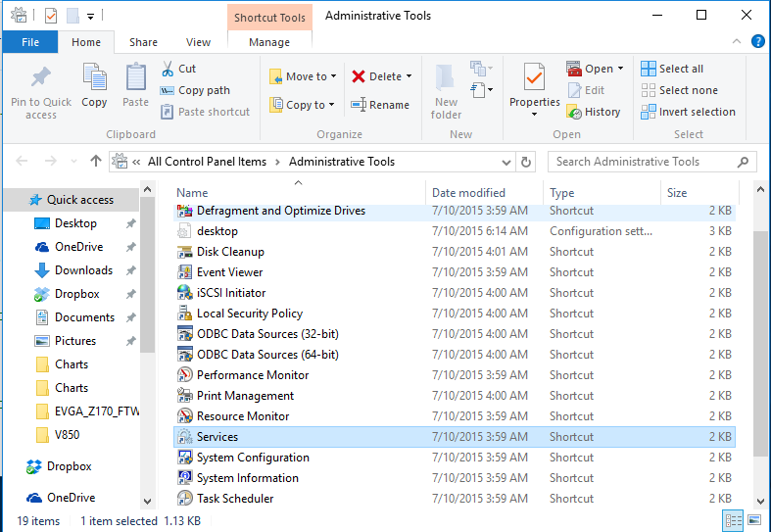Sort by the Type column header
771x532 pixels.
point(602,193)
